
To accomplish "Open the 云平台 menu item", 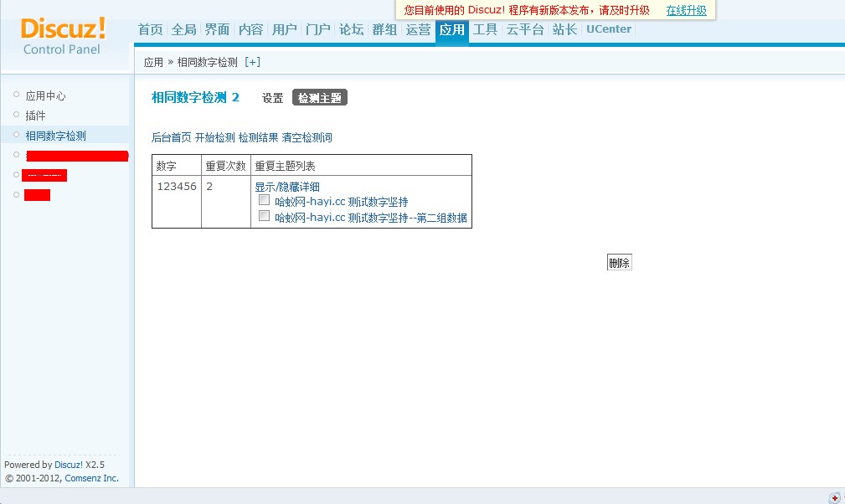I will pyautogui.click(x=524, y=29).
